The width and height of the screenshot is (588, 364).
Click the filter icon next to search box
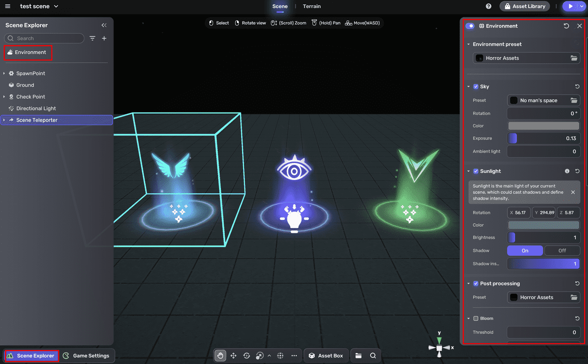92,39
